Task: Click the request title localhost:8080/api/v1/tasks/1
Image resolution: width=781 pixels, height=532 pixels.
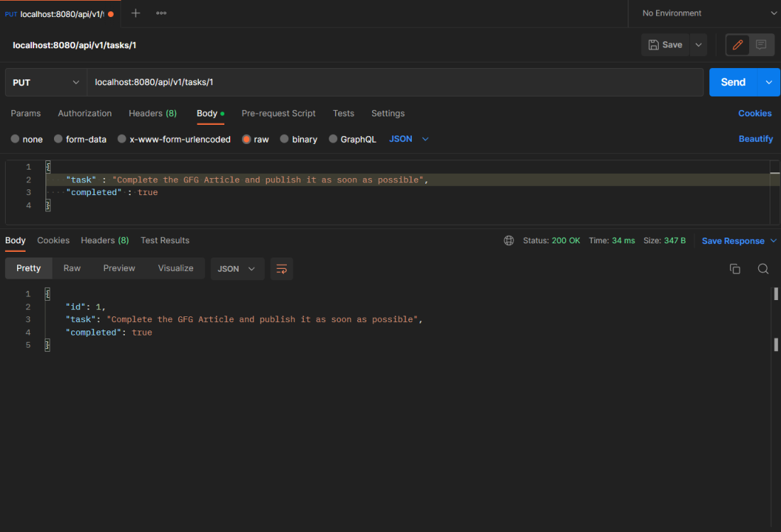Action: pyautogui.click(x=75, y=45)
